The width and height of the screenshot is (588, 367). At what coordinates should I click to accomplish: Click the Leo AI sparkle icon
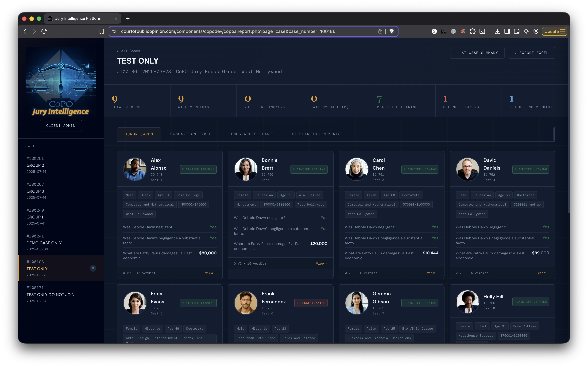tap(526, 31)
